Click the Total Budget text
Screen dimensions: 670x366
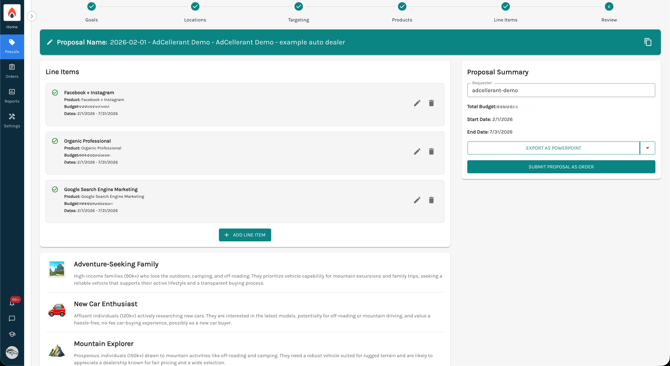point(493,107)
